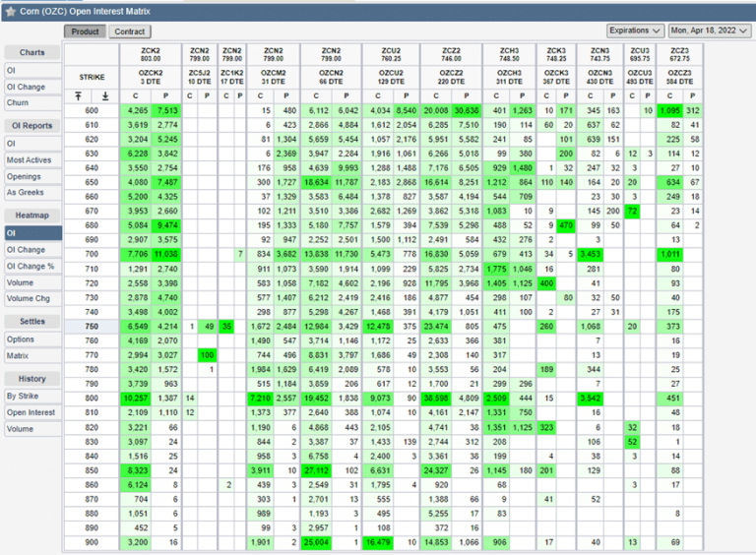Click the 16,479 OZCU2 call cell
The image size is (756, 555).
pos(378,542)
